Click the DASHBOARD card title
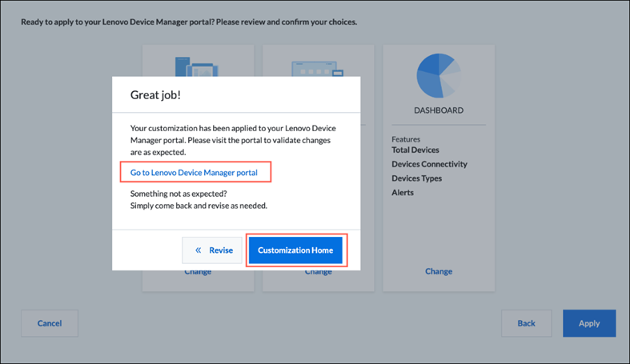630x364 pixels. pos(439,110)
